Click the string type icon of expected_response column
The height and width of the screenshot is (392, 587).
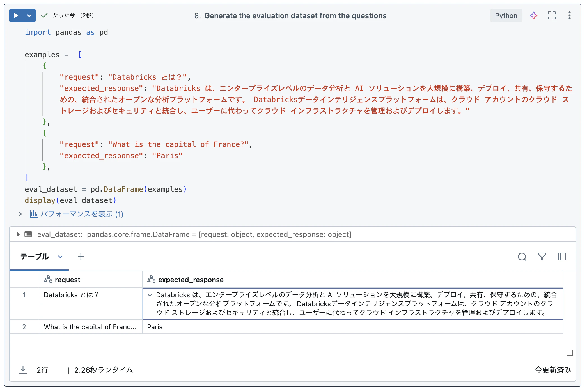tap(151, 280)
